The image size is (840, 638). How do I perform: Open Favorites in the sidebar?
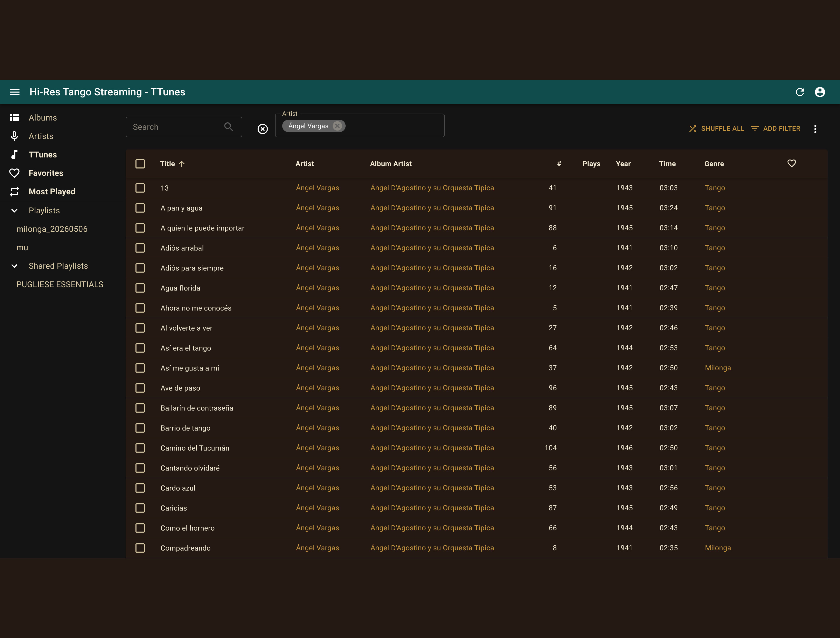coord(46,173)
